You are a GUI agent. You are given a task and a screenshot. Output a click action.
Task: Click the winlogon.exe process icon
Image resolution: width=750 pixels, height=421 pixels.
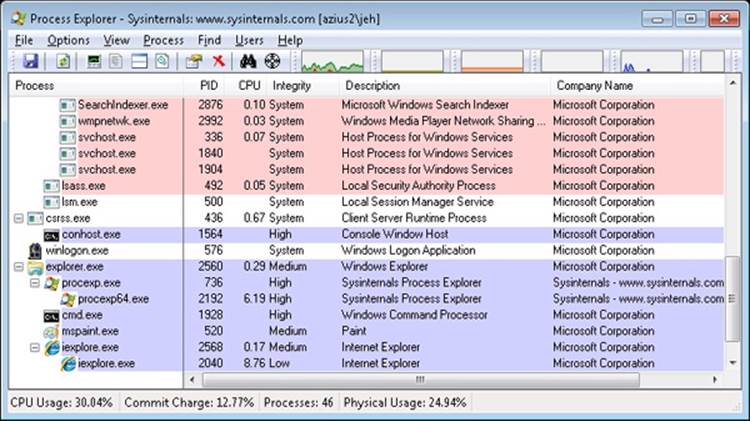(35, 251)
